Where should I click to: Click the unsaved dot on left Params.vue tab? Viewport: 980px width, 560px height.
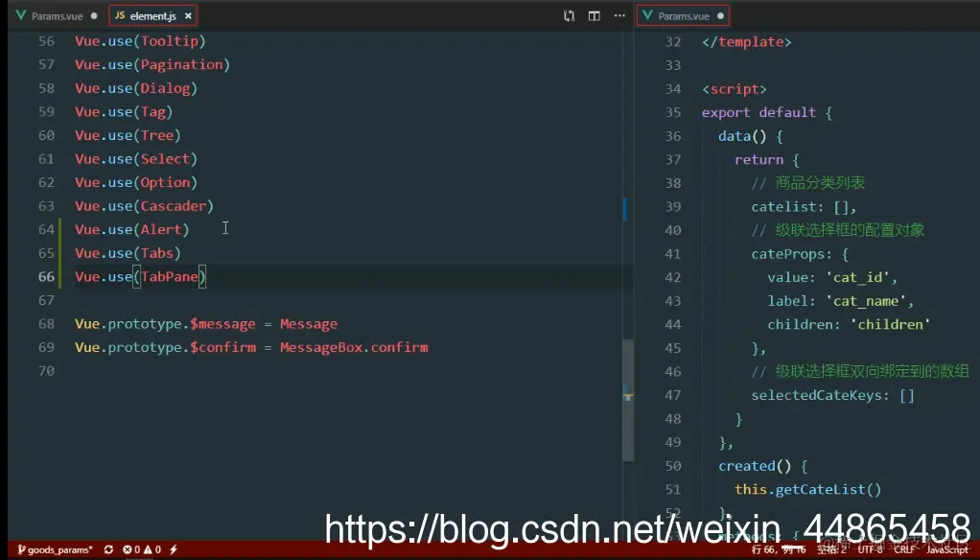(94, 15)
